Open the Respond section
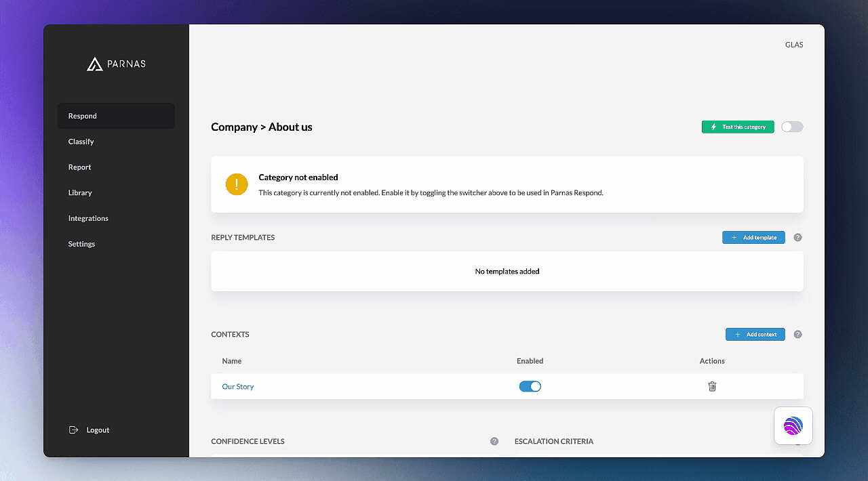Viewport: 868px width, 481px height. [83, 116]
